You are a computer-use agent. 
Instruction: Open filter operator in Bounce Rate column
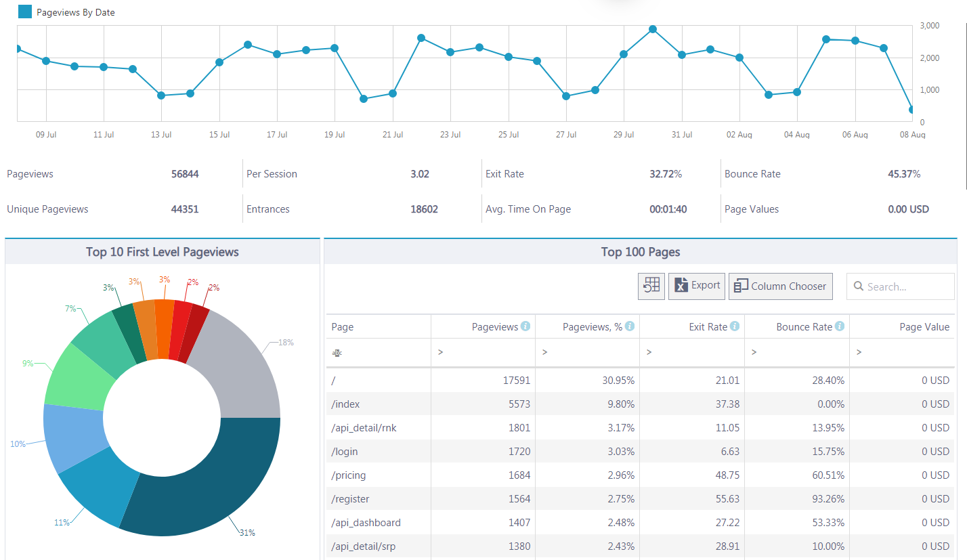pyautogui.click(x=754, y=352)
